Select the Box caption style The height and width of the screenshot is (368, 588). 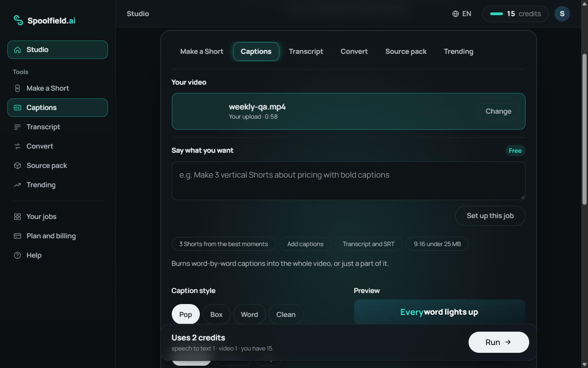tap(216, 315)
